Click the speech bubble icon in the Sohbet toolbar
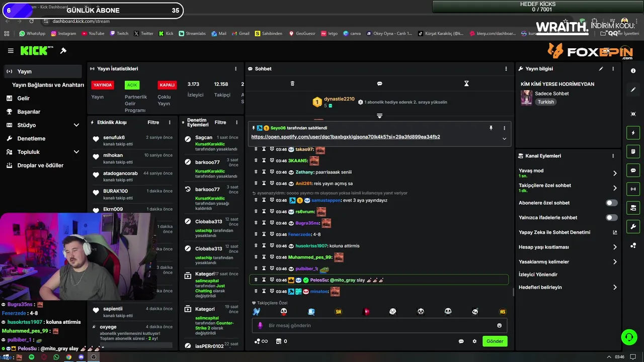Image resolution: width=644 pixels, height=362 pixels. pos(379,83)
